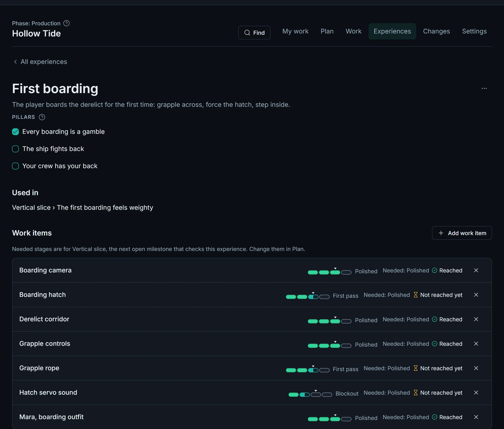Screen dimensions: 504x429
Task: Click the help icon beside PILLARS
Action: [42, 117]
